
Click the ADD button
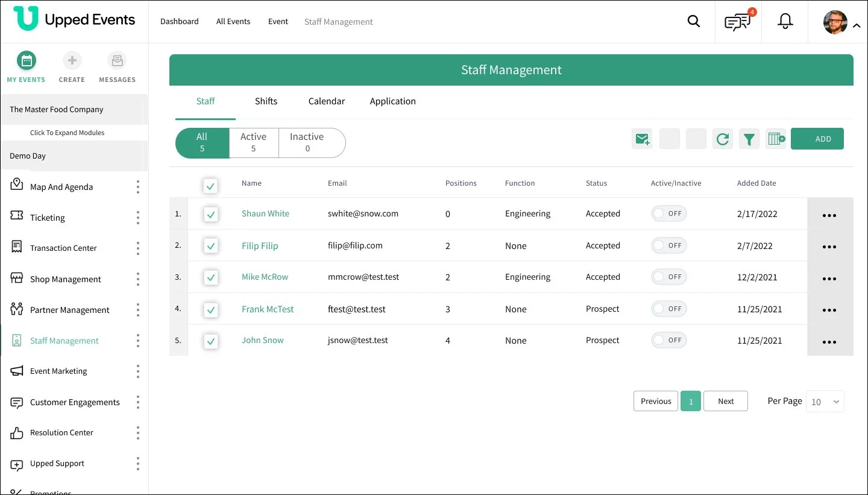[x=817, y=139]
